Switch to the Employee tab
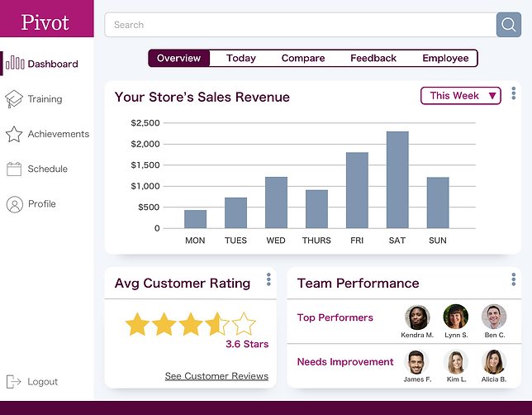 pos(445,58)
